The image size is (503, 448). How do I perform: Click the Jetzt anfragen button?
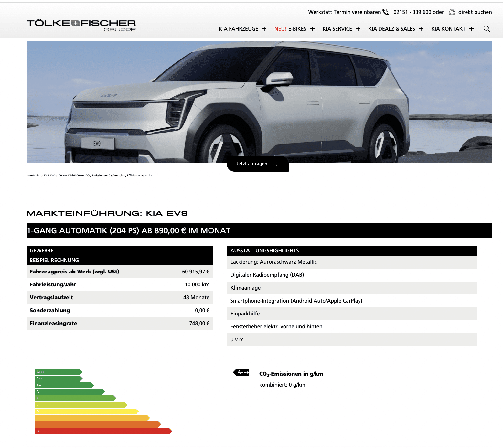pyautogui.click(x=258, y=164)
